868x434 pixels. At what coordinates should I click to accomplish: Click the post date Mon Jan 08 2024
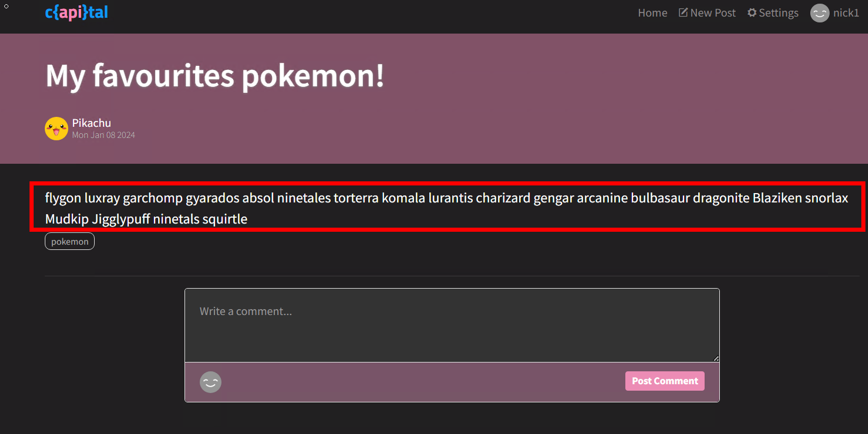104,135
